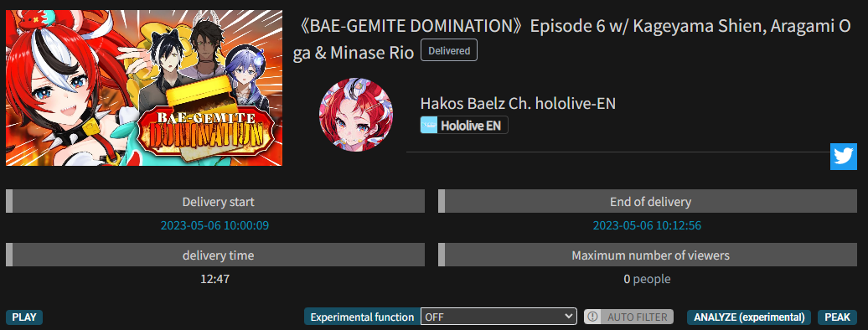Select the PEAK button

[x=837, y=317]
